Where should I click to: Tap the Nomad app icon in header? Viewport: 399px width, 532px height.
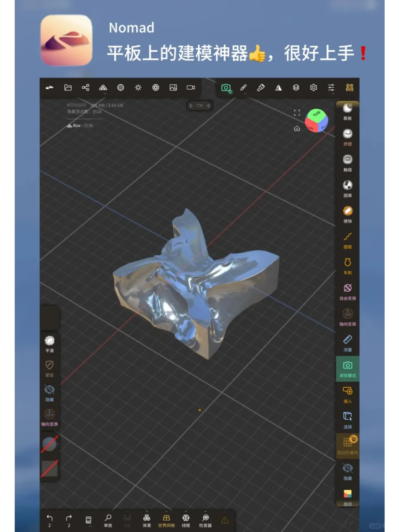[66, 40]
